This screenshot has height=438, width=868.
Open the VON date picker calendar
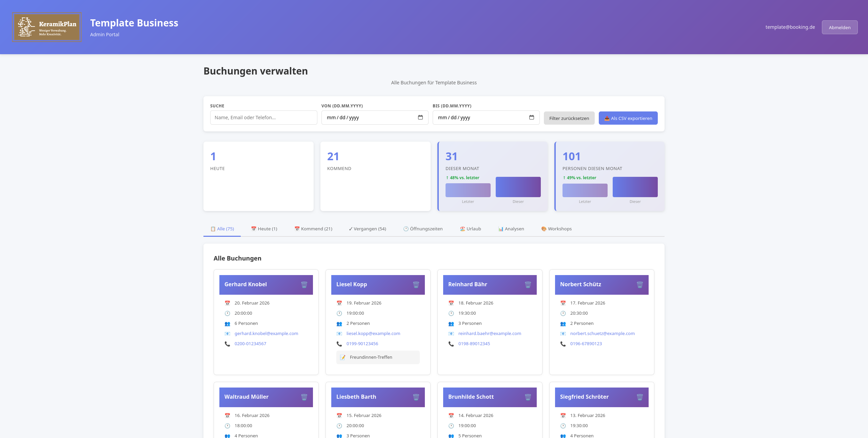click(x=420, y=118)
